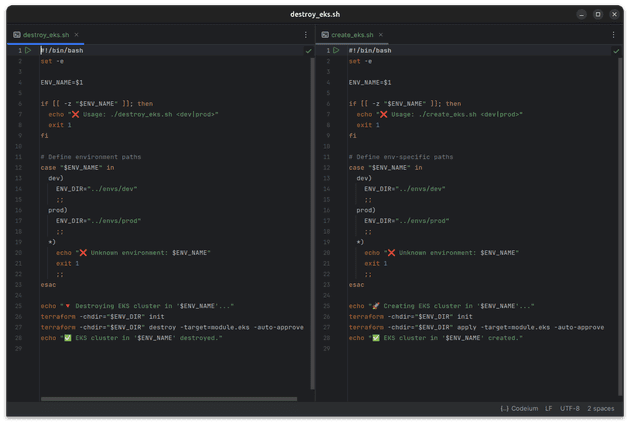This screenshot has height=424, width=630.
Task: Switch to the destroy_eks.sh tab
Action: (x=47, y=35)
